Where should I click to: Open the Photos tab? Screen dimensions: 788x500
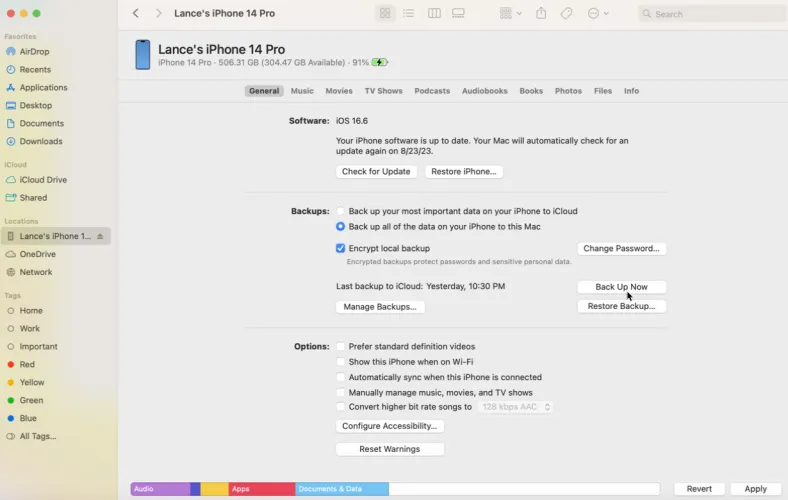(568, 91)
